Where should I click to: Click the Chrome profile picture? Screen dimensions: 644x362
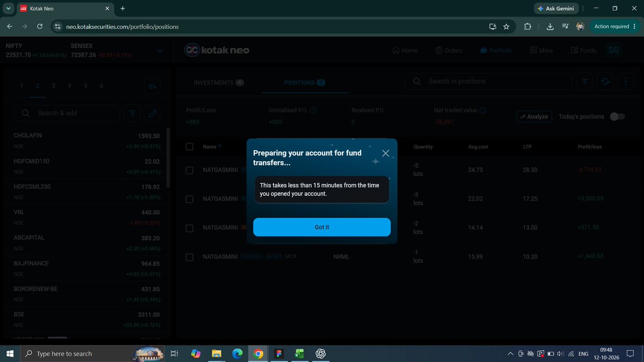580,26
